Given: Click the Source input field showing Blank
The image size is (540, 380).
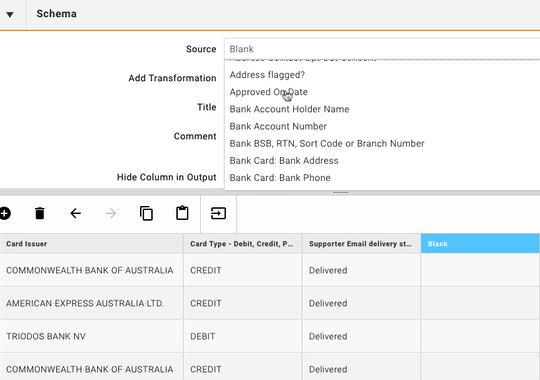Looking at the screenshot, I should click(382, 49).
